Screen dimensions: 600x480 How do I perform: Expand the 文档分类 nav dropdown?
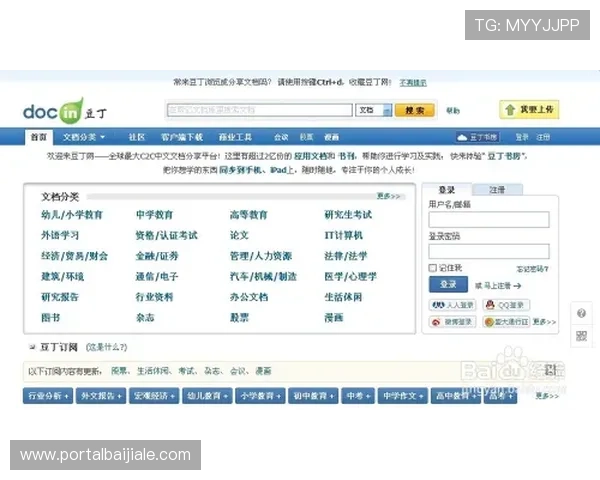coord(84,137)
